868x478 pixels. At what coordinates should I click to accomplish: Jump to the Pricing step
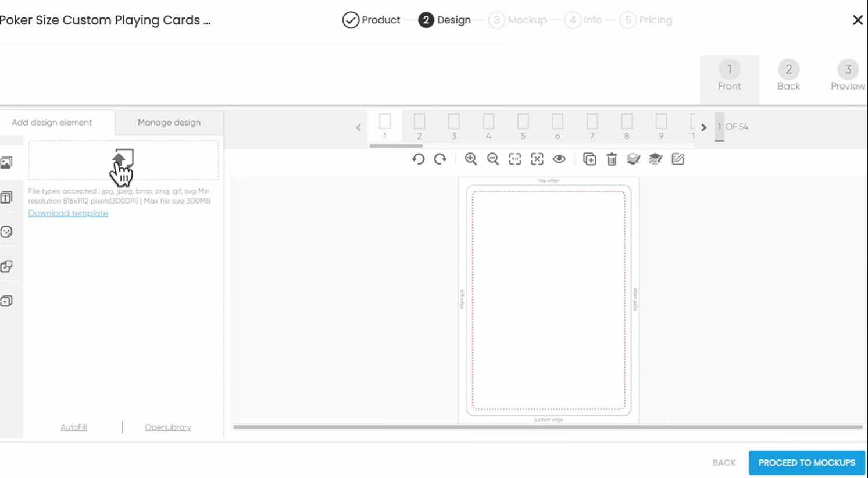[646, 20]
